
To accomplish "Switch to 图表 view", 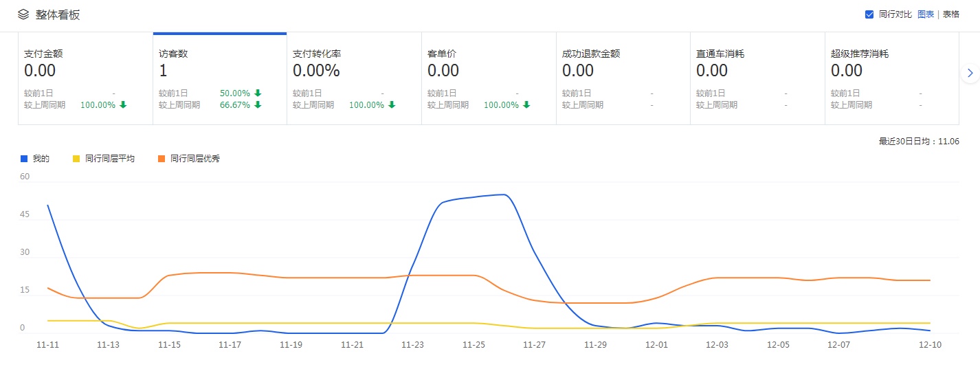I will pos(925,14).
